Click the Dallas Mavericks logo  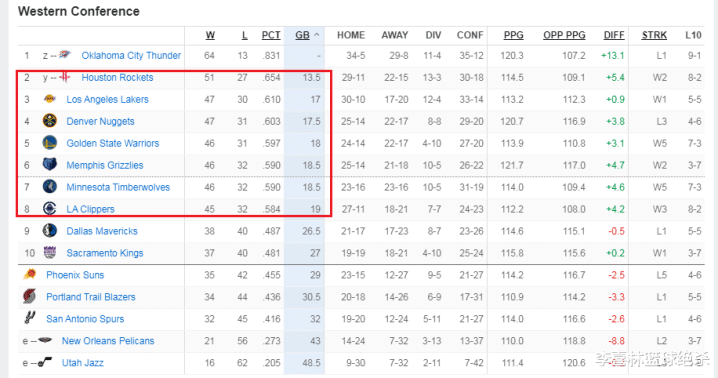tap(49, 230)
